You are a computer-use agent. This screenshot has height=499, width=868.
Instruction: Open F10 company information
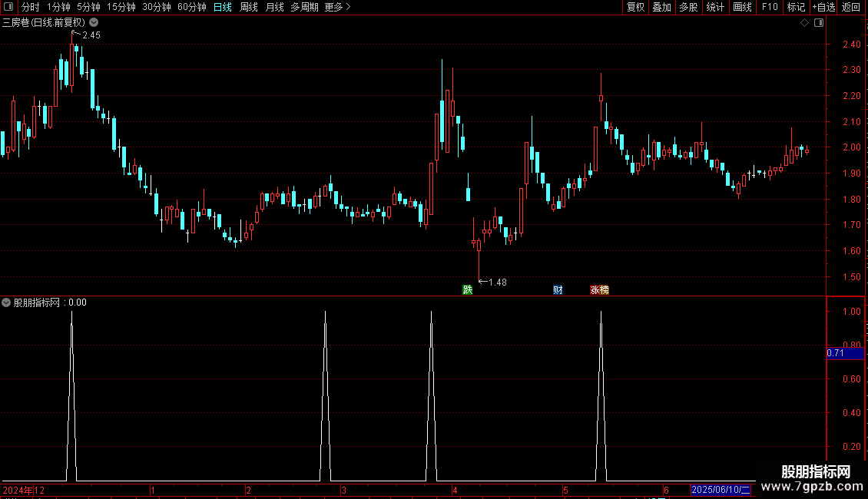[770, 7]
